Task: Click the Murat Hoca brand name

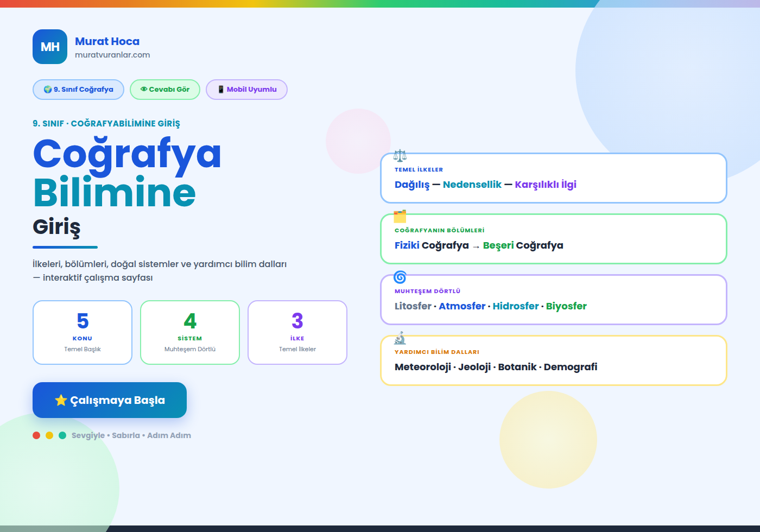Action: tap(107, 41)
